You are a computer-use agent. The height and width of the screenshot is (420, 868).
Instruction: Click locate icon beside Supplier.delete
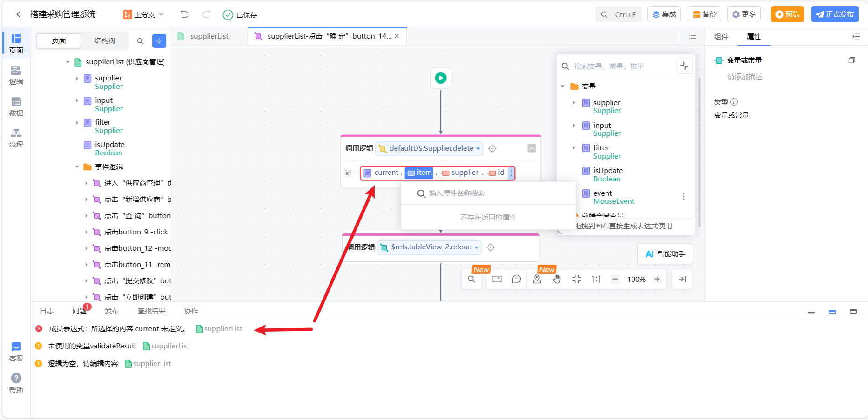click(x=492, y=148)
